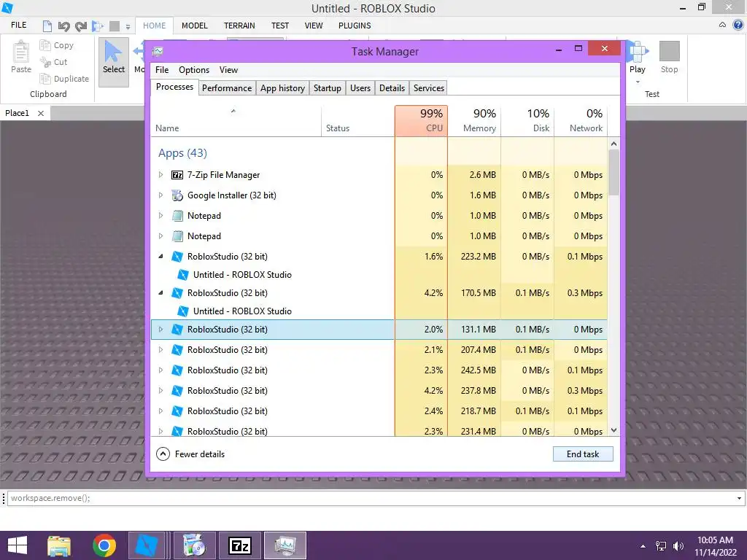The image size is (747, 560).
Task: Collapse the RobloxStudio row using 223.2 MB
Action: (x=160, y=256)
